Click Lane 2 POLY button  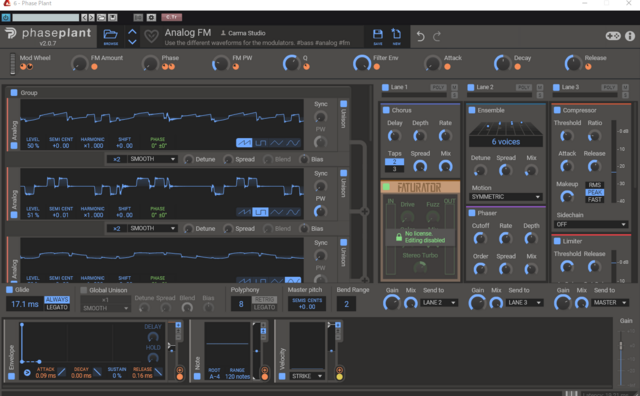pyautogui.click(x=524, y=87)
